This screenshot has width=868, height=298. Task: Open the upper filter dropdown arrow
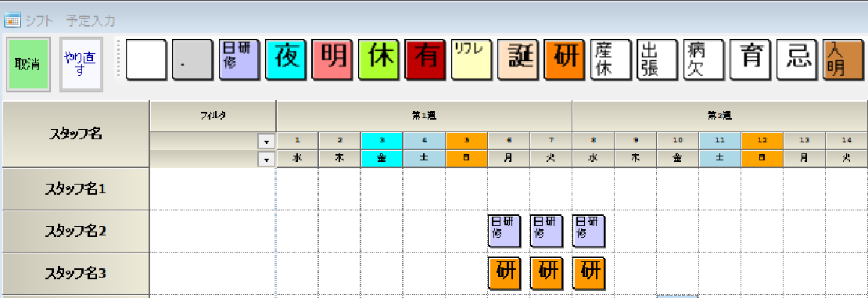[267, 142]
